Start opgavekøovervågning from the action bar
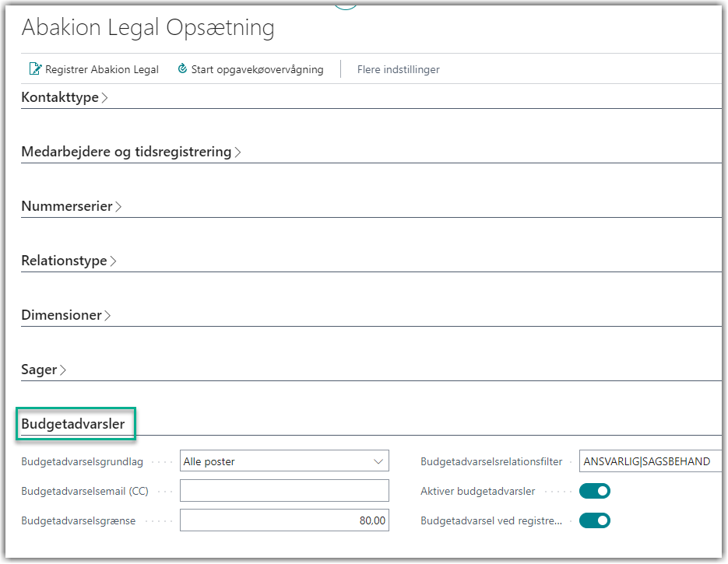This screenshot has width=728, height=564. [251, 69]
